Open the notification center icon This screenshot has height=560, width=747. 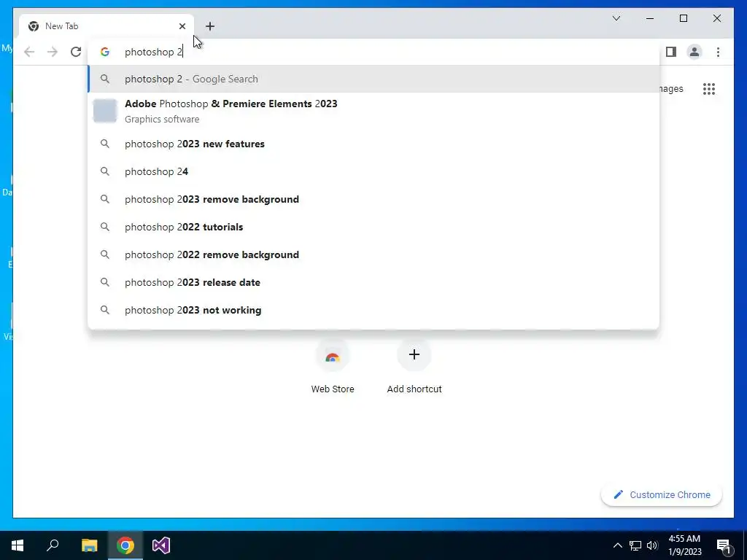[x=724, y=545]
